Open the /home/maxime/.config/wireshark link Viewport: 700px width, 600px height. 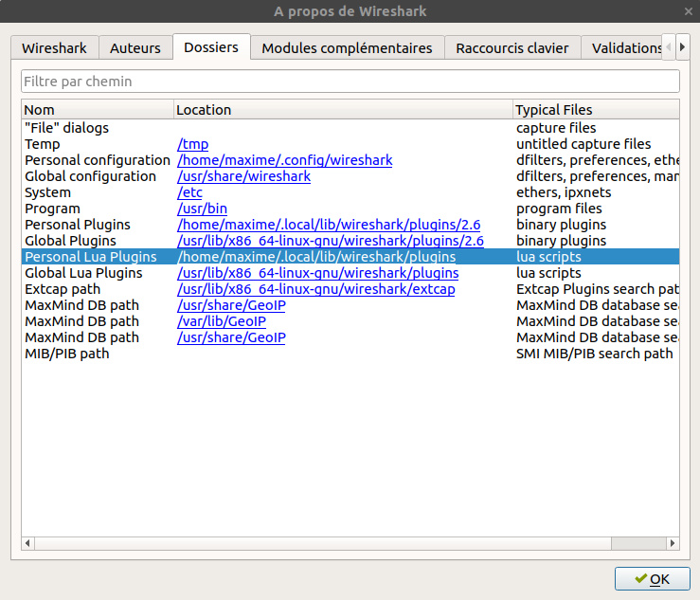pos(285,160)
